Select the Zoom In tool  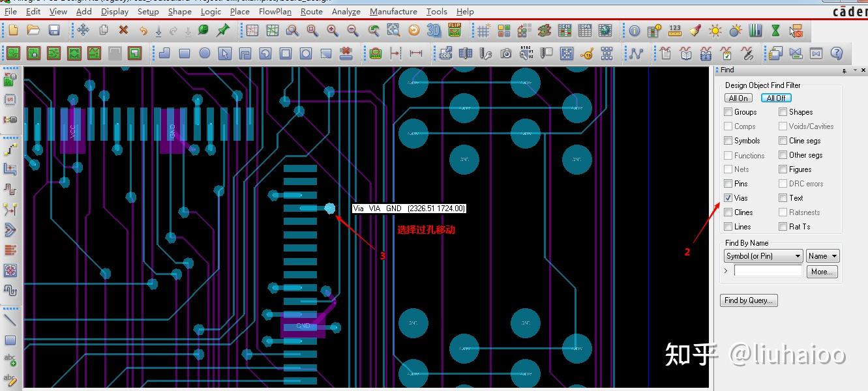pyautogui.click(x=333, y=30)
